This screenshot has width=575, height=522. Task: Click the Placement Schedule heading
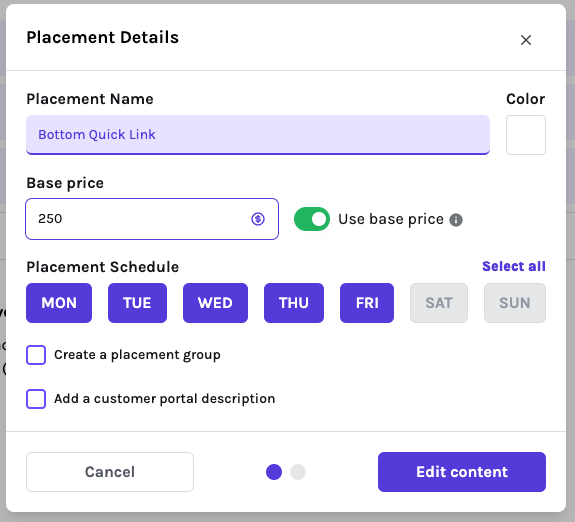103,267
